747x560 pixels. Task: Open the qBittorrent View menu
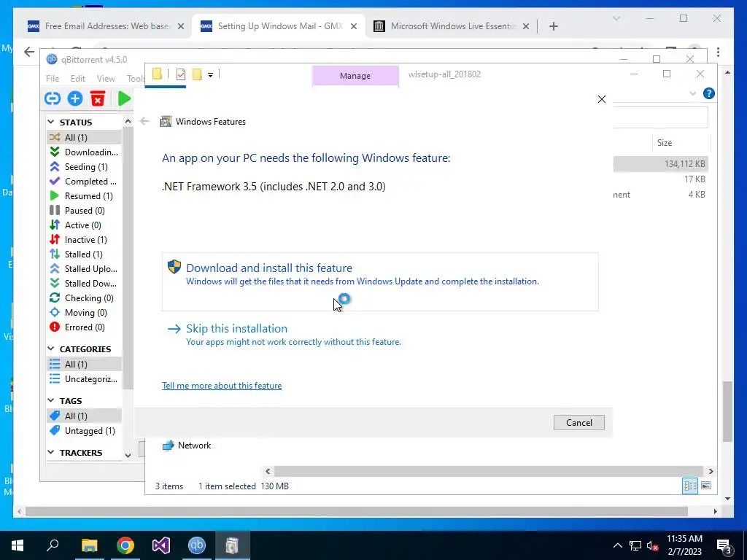(106, 79)
